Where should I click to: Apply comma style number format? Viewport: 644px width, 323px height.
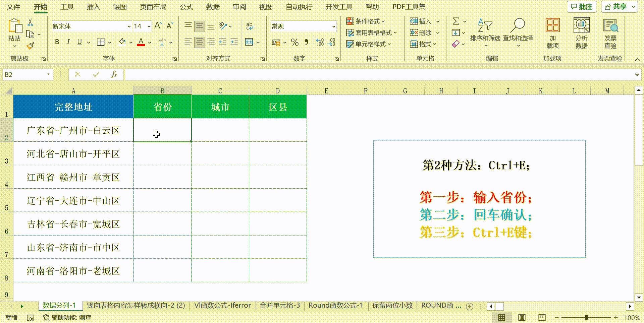coord(307,42)
